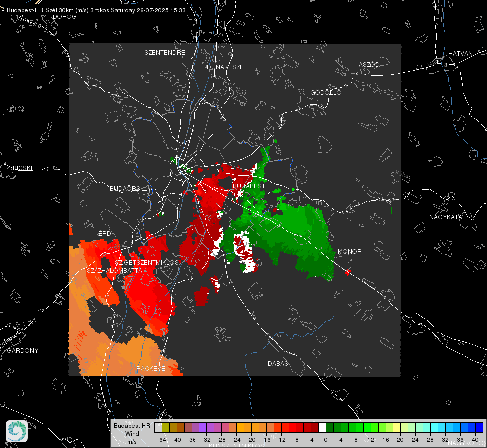Click the -24 legend scale value
The image size is (487, 448).
[x=236, y=440]
